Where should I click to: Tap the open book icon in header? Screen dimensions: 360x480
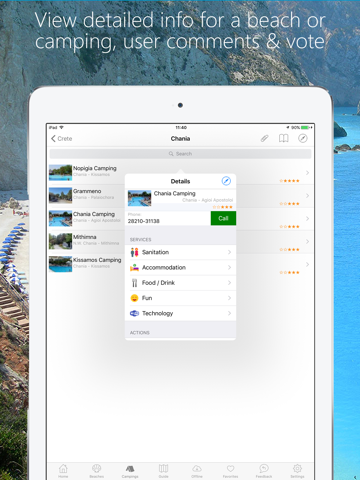284,138
